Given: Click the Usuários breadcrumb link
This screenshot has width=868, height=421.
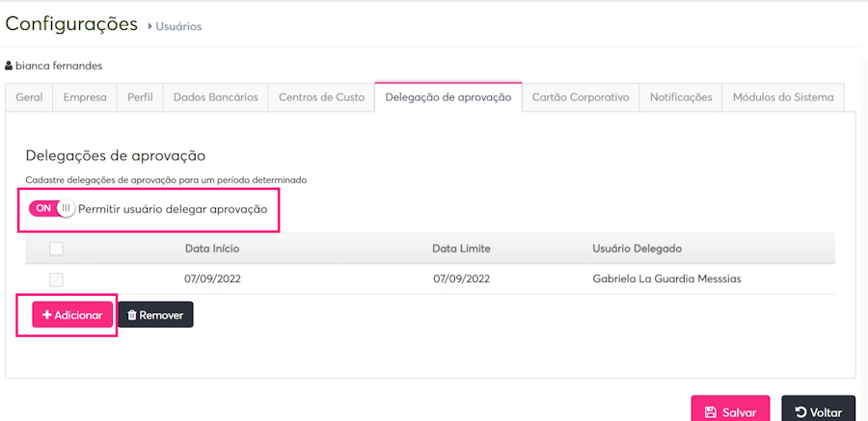Looking at the screenshot, I should [178, 26].
